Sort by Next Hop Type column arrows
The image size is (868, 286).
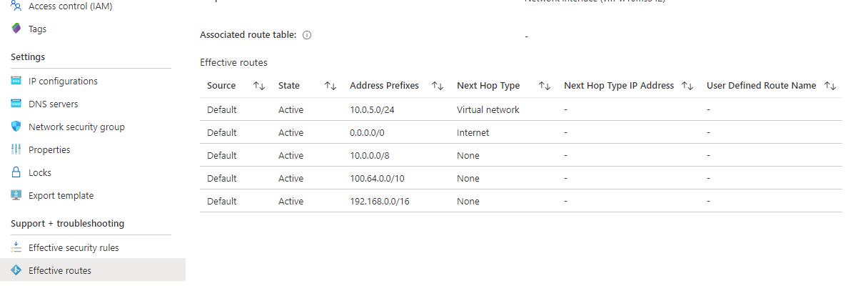click(x=545, y=86)
